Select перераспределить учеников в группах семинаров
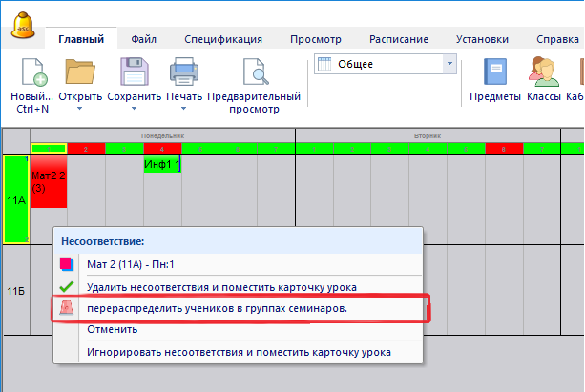 point(217,308)
